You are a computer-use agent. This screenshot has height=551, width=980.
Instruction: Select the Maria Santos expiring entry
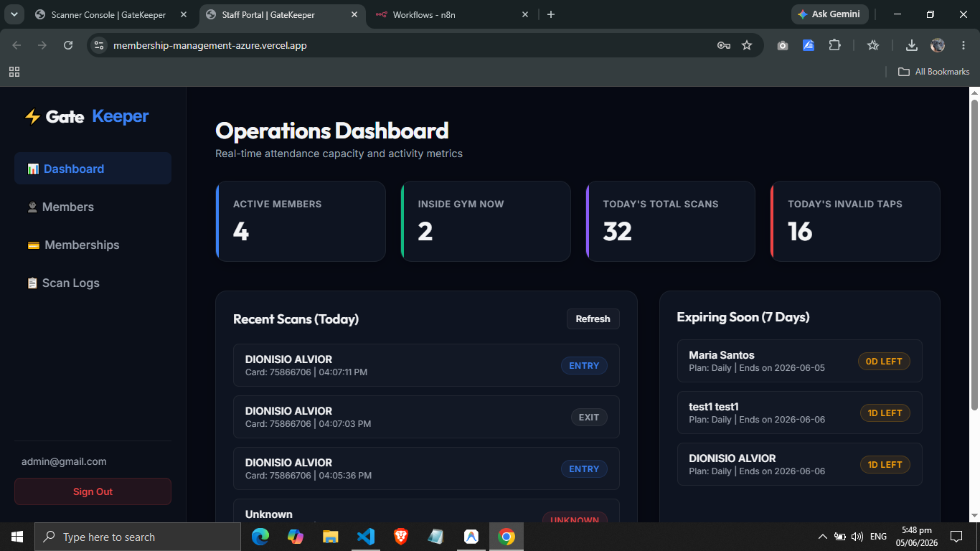pyautogui.click(x=800, y=361)
